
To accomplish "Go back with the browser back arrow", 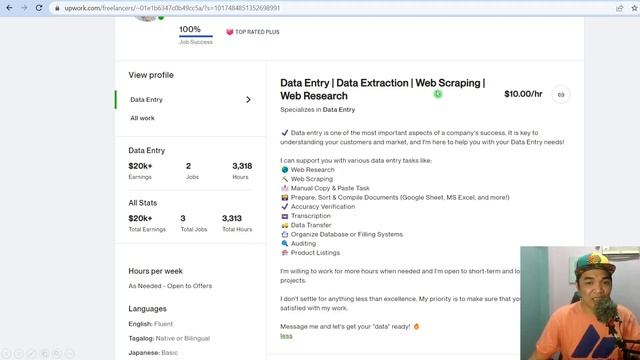I will (9, 8).
